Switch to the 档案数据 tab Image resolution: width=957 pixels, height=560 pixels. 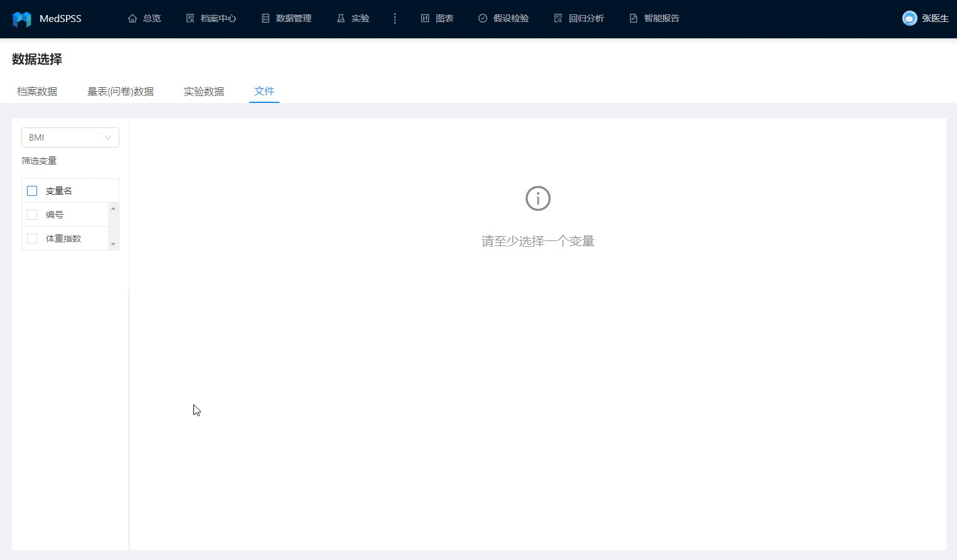[x=37, y=92]
